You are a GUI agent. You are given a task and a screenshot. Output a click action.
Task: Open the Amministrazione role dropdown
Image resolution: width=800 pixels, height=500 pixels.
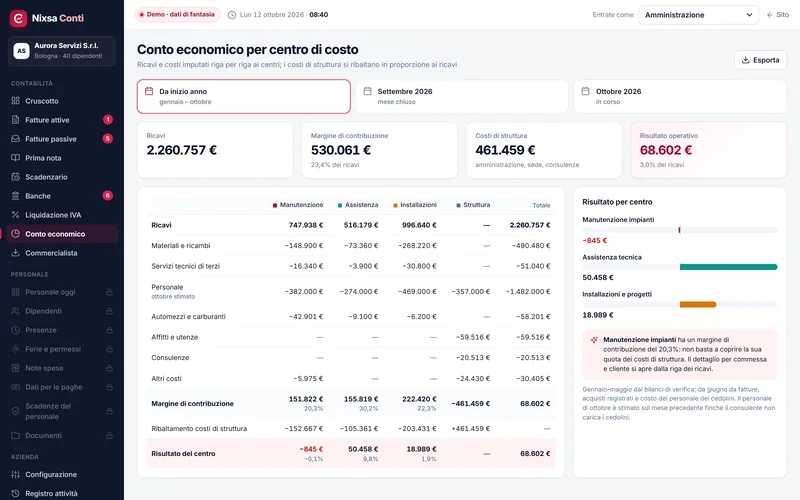click(x=698, y=15)
